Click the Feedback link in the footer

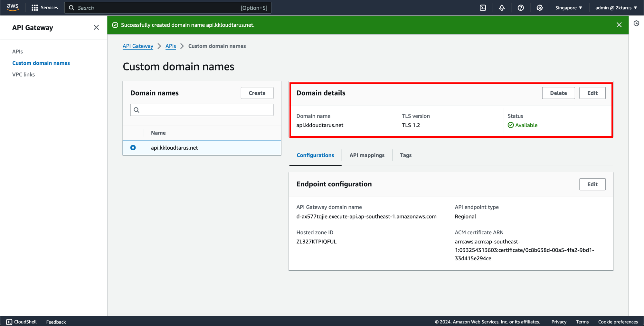pyautogui.click(x=56, y=322)
